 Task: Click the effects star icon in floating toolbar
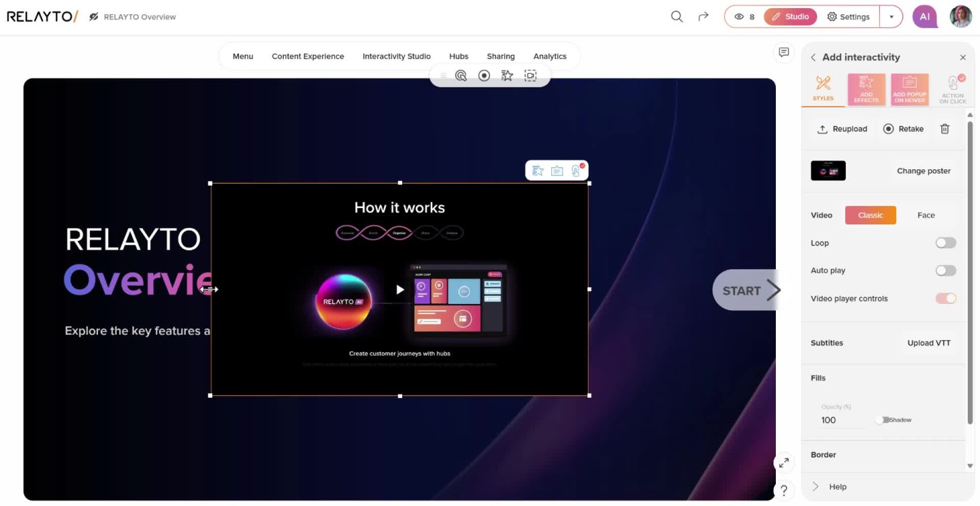coord(507,75)
